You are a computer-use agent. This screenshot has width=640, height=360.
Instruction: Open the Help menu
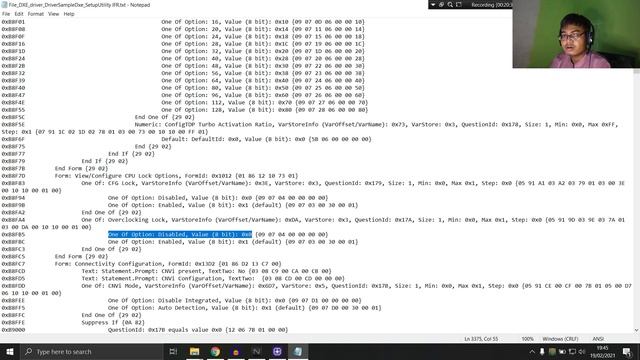(69, 14)
